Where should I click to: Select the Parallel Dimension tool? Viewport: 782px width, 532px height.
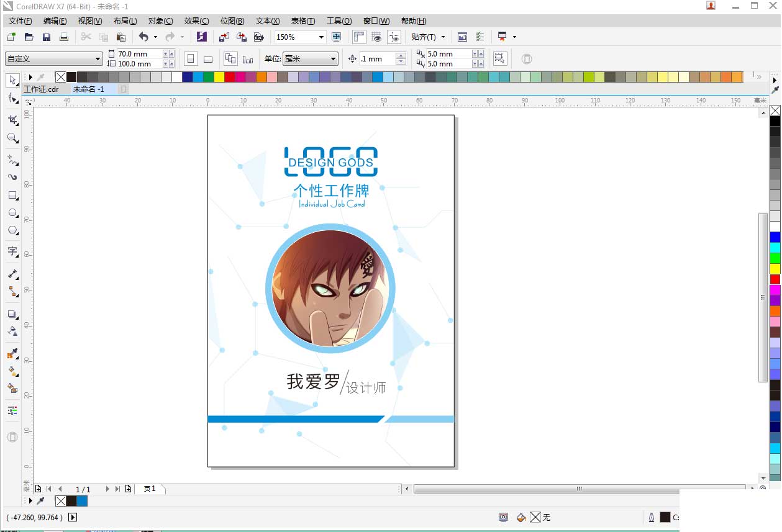coord(12,274)
